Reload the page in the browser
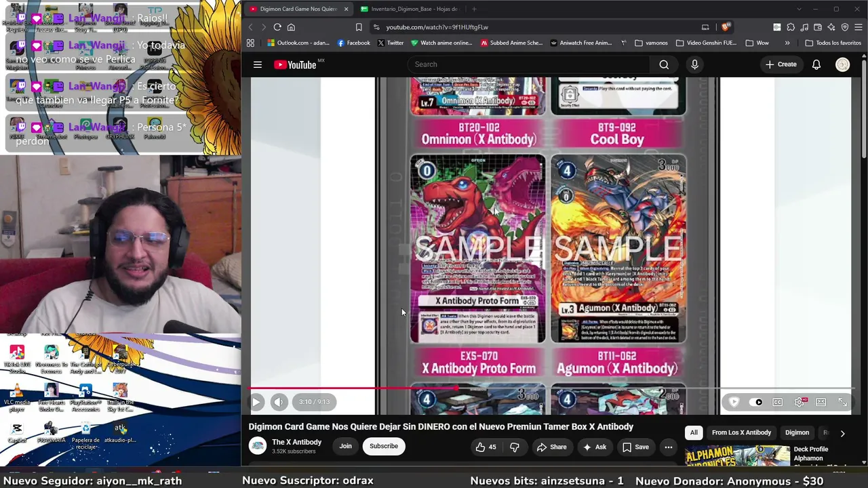Screen dimensions: 868x488 click(x=277, y=27)
